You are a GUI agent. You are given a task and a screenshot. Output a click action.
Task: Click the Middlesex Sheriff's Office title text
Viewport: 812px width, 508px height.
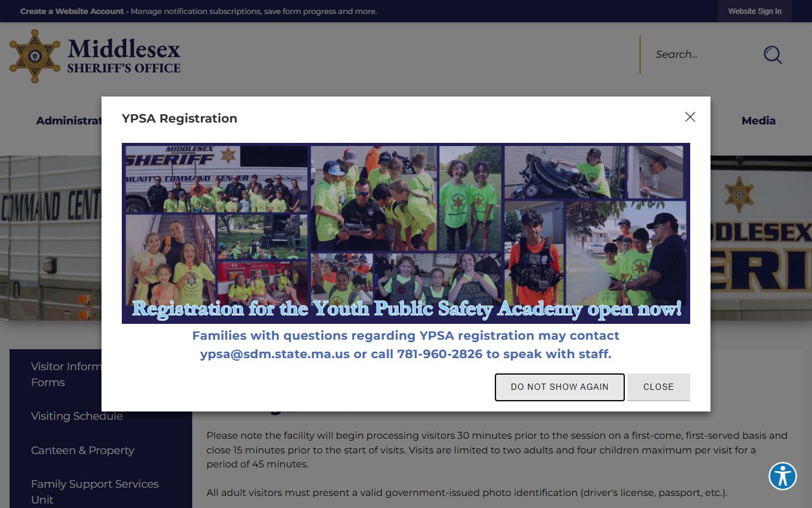124,56
